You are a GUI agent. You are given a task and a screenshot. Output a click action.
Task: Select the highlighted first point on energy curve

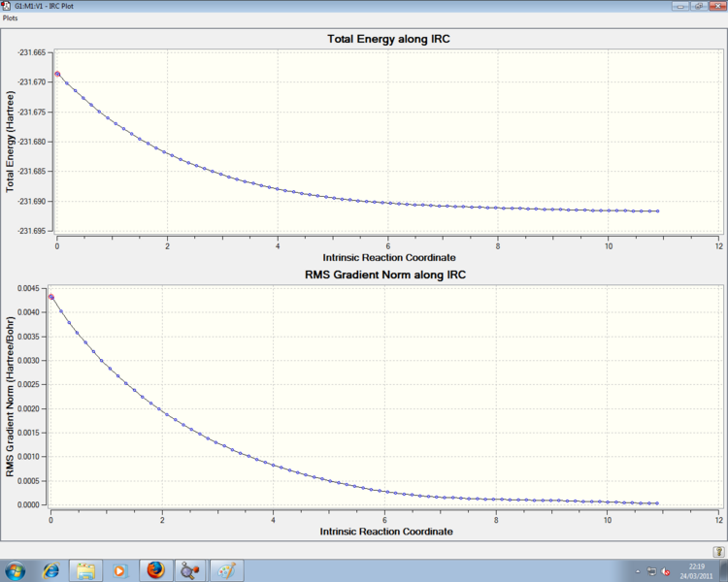click(x=57, y=74)
